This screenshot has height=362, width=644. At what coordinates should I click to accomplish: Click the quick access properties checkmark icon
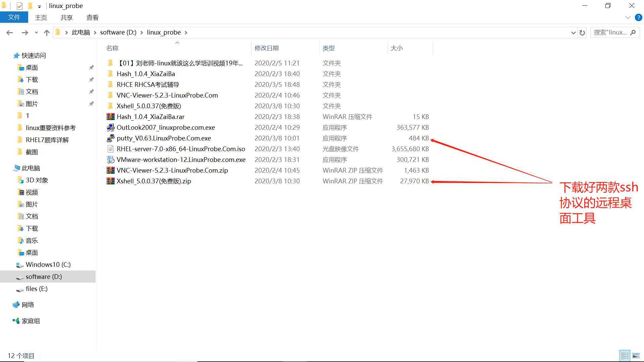coord(19,6)
